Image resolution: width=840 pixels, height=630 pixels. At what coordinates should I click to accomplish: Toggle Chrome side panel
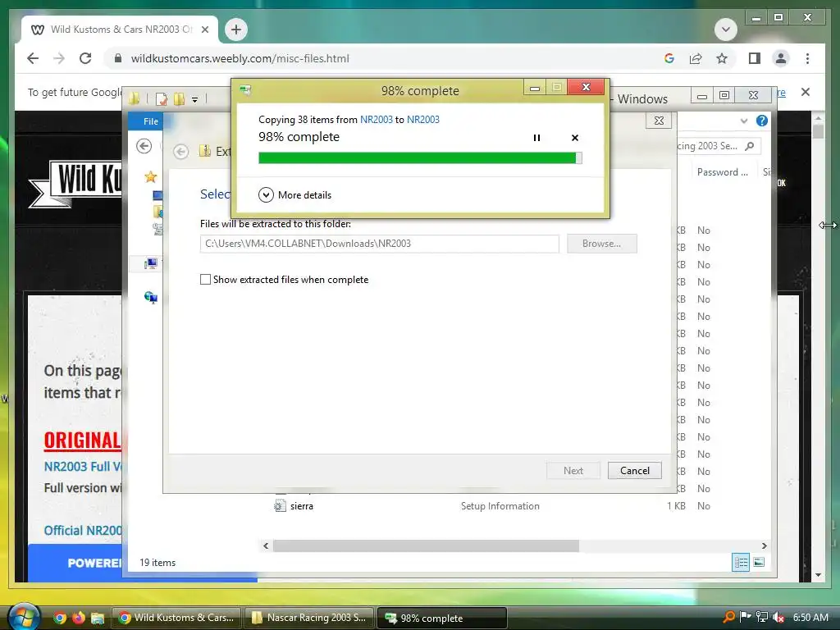pos(755,58)
